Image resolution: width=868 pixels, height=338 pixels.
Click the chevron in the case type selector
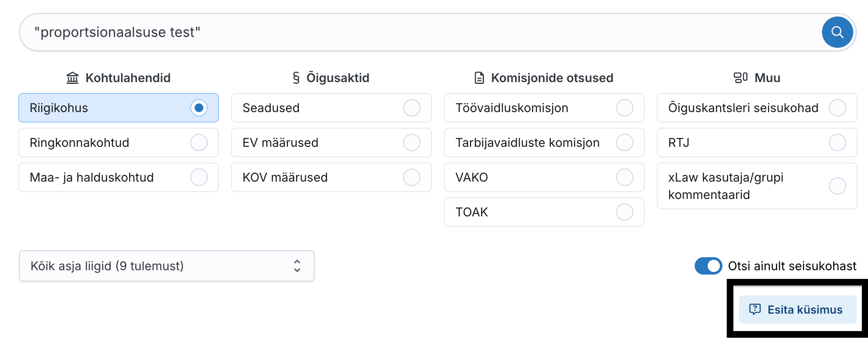(x=297, y=266)
